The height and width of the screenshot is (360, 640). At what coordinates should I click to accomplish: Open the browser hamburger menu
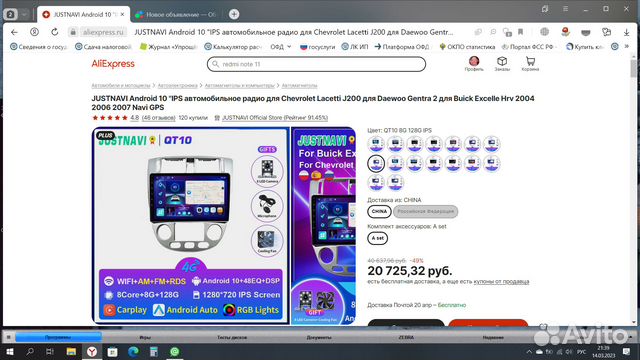pos(565,9)
